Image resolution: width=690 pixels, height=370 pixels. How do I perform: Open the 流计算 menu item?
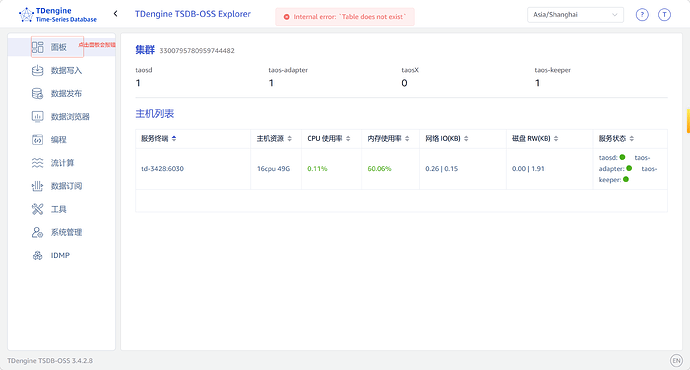click(62, 163)
